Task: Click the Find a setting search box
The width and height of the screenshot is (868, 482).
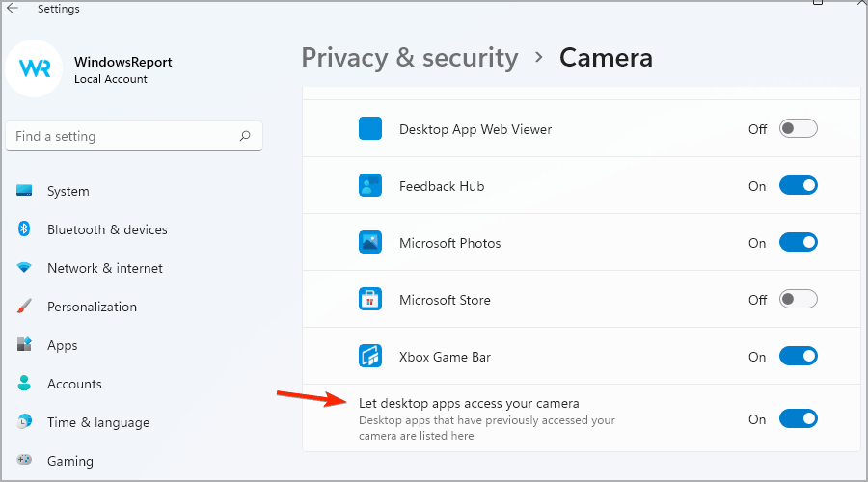Action: point(134,136)
